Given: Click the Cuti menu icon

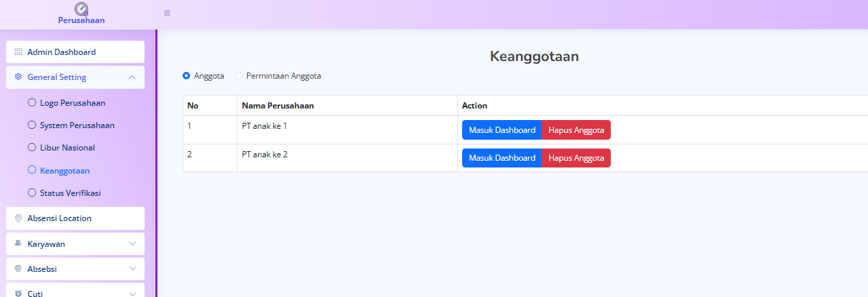Looking at the screenshot, I should coord(18,293).
